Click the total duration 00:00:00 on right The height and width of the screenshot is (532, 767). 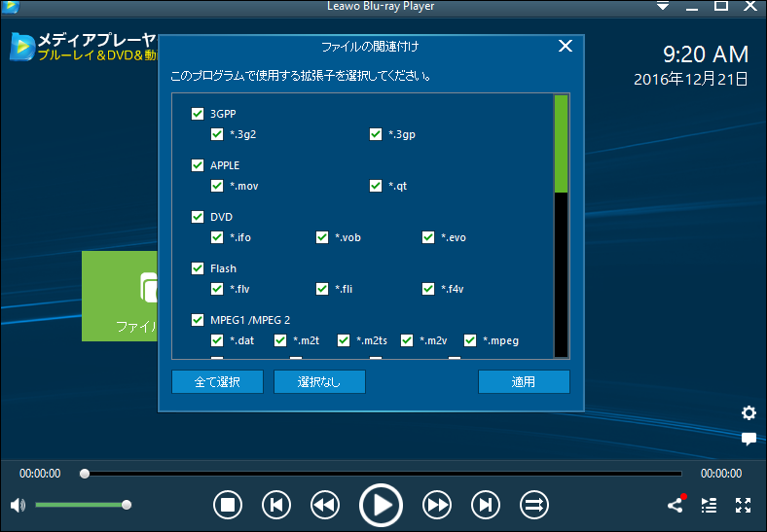(721, 474)
